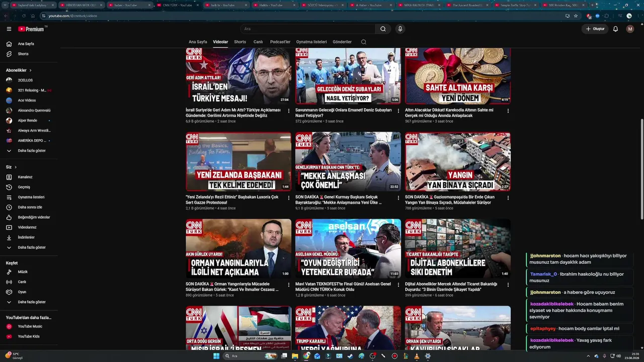Image resolution: width=644 pixels, height=362 pixels.
Task: Switch to Ana Sayfa channel tab
Action: [198, 42]
